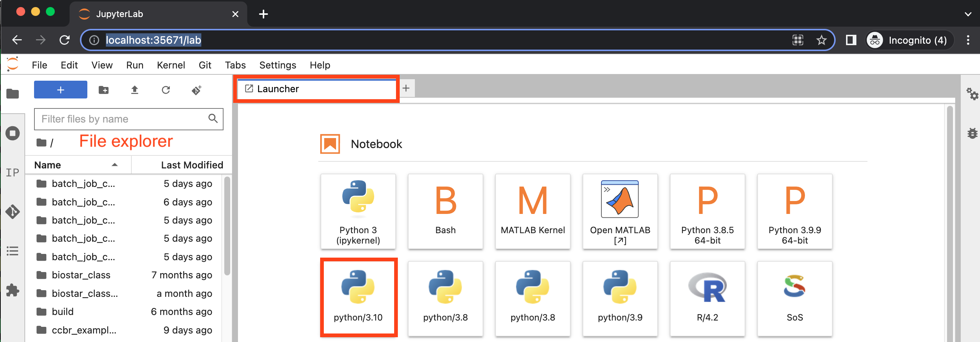Start an R/4.2 notebook

tap(707, 298)
